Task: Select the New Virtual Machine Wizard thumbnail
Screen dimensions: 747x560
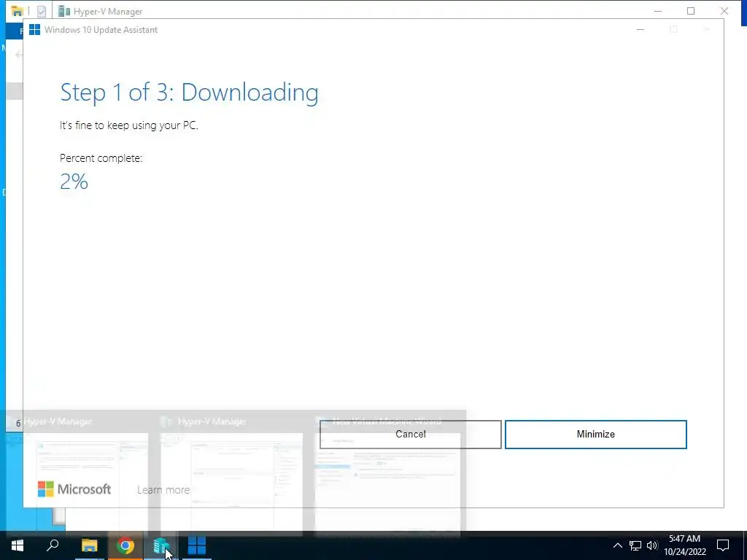Action: point(388,474)
